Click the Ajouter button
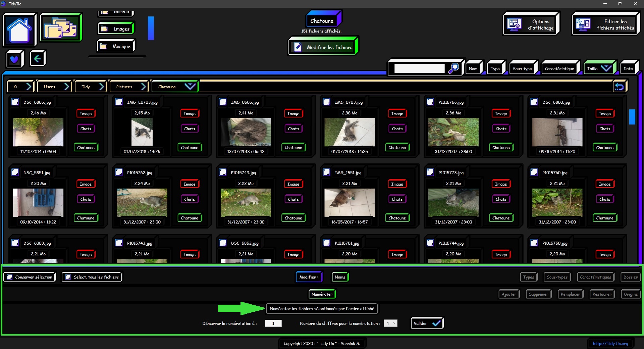Screen dimensions: 644x349 click(509, 294)
